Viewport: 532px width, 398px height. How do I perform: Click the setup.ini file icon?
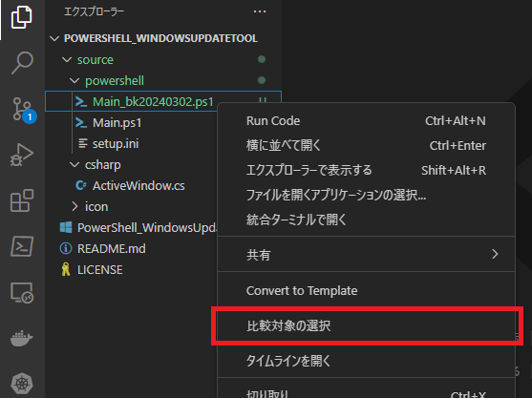83,143
